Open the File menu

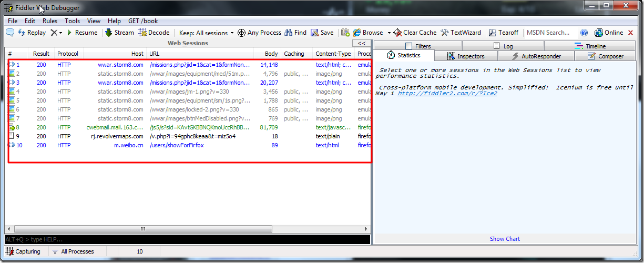point(13,21)
